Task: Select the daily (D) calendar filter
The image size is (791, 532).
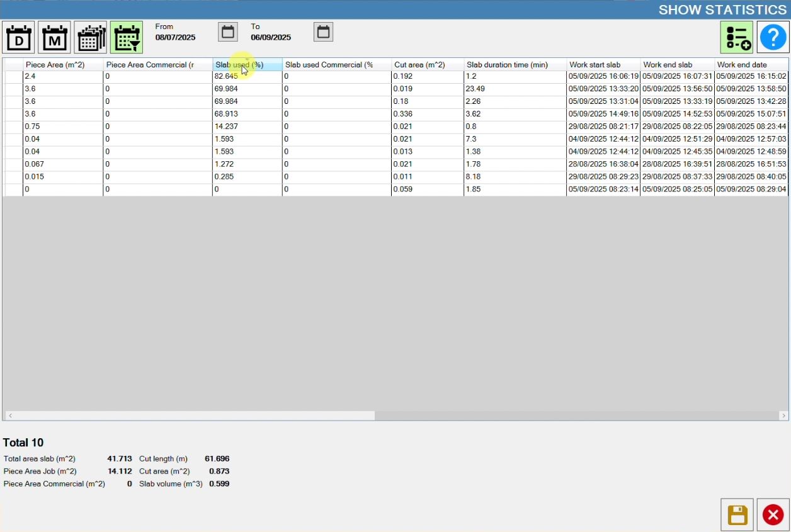Action: (x=19, y=38)
